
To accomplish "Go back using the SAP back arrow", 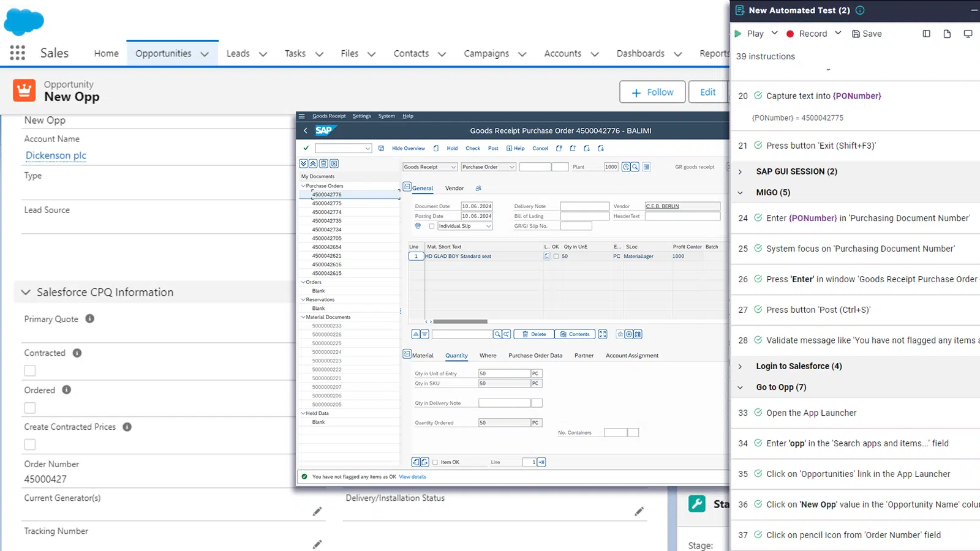I will (306, 130).
